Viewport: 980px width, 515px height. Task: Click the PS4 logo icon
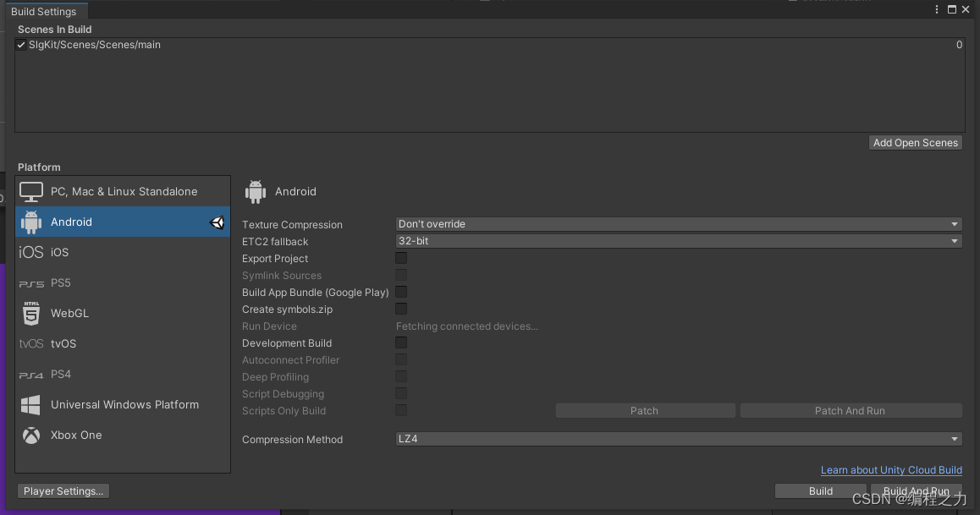tap(31, 375)
